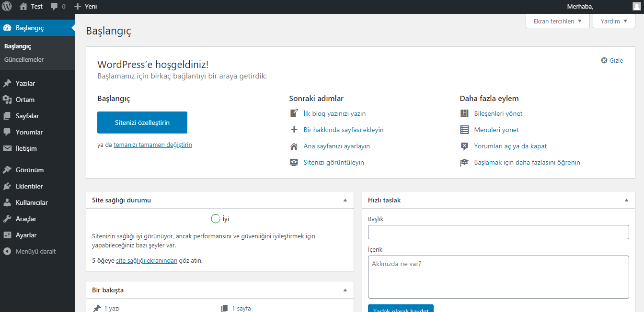Open the comments bubble in admin bar
Screen dimensions: 644x312
click(x=54, y=7)
